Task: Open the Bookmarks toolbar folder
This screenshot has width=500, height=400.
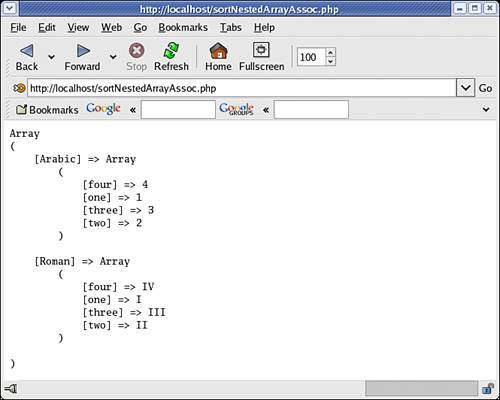Action: (47, 109)
